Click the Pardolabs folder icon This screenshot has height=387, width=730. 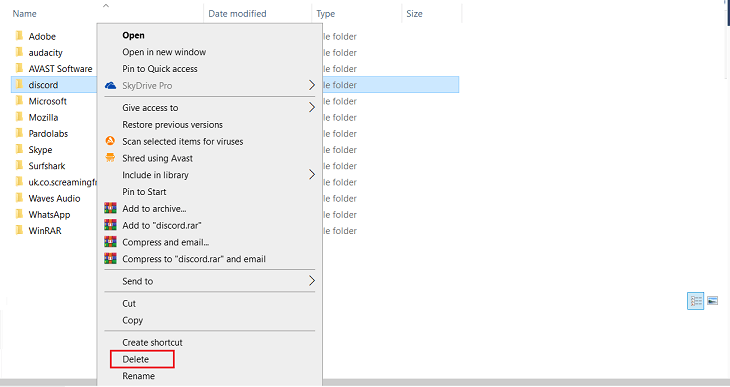pyautogui.click(x=19, y=134)
